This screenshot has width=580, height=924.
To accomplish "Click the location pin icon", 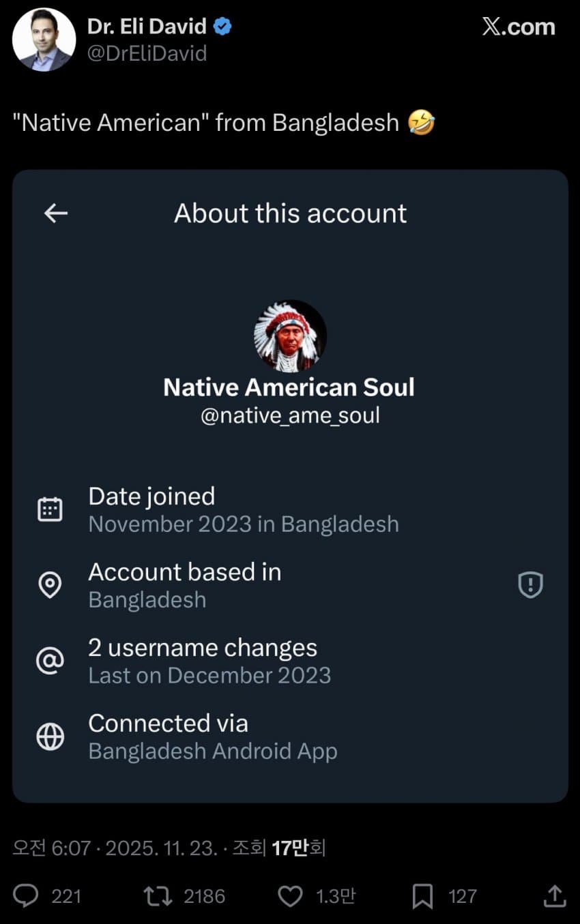I will point(50,585).
